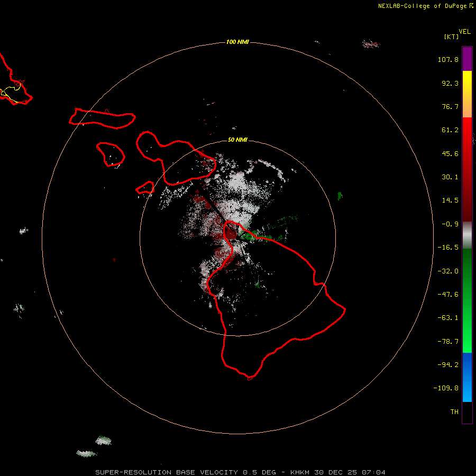
Task: Click the 107.8 velocity legend value
Action: (x=448, y=59)
